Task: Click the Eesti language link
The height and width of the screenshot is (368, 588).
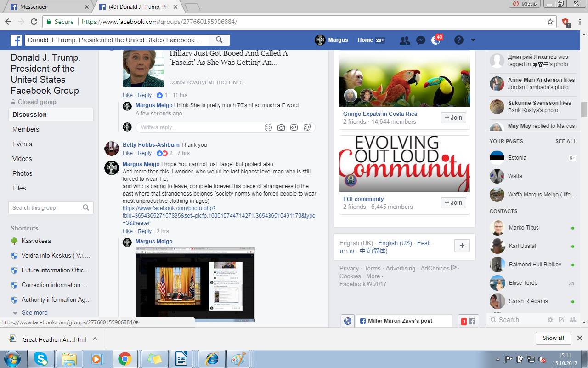Action: tap(424, 243)
